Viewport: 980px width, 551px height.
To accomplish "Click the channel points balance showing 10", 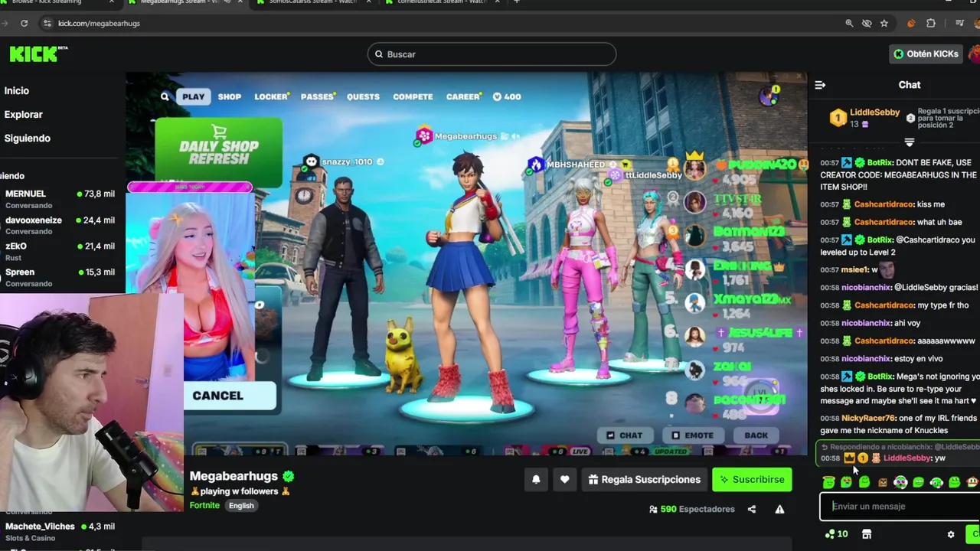I will pyautogui.click(x=836, y=534).
